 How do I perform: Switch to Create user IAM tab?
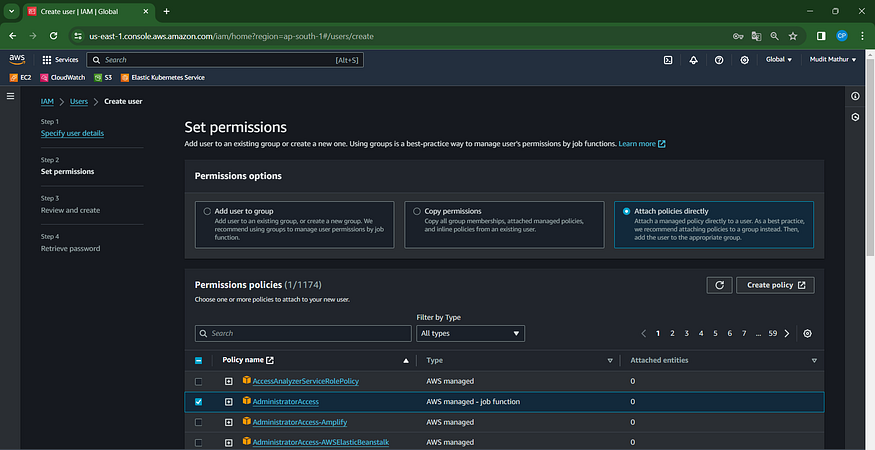coord(89,11)
